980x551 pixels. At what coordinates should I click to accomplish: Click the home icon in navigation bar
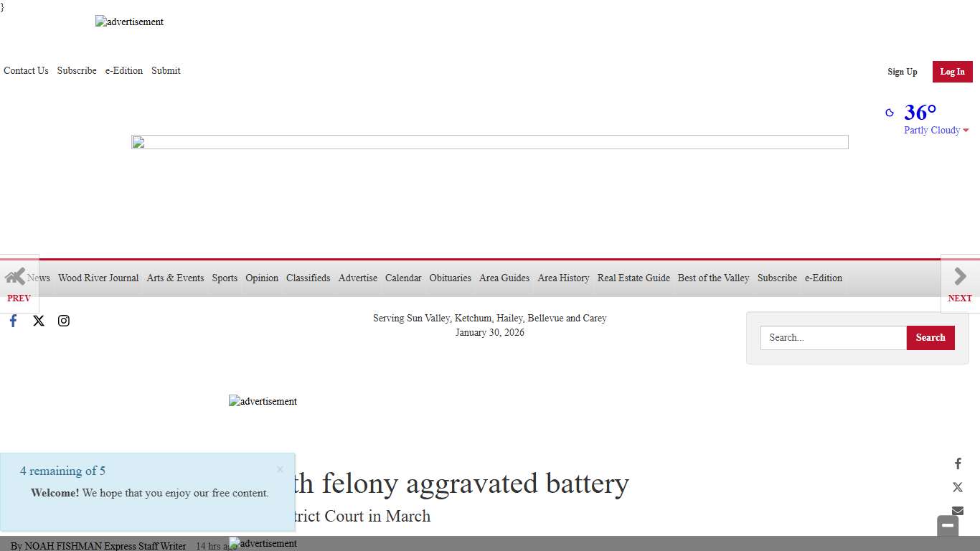coord(15,276)
